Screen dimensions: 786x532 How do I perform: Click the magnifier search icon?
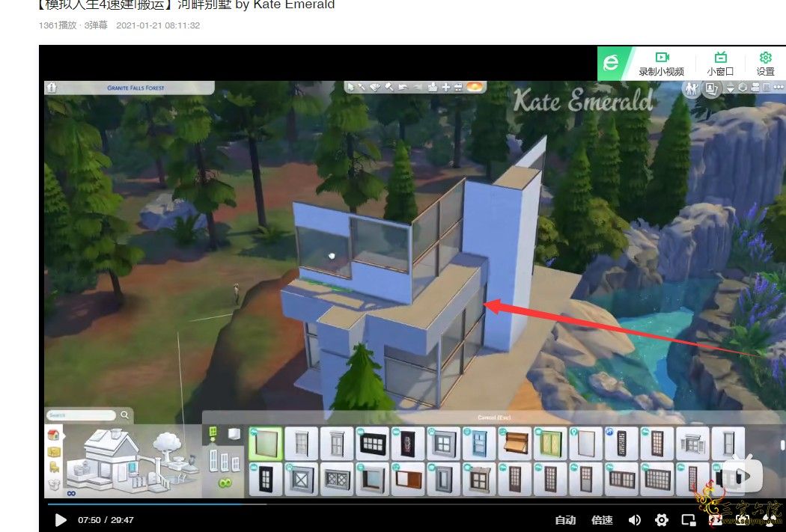(x=124, y=415)
